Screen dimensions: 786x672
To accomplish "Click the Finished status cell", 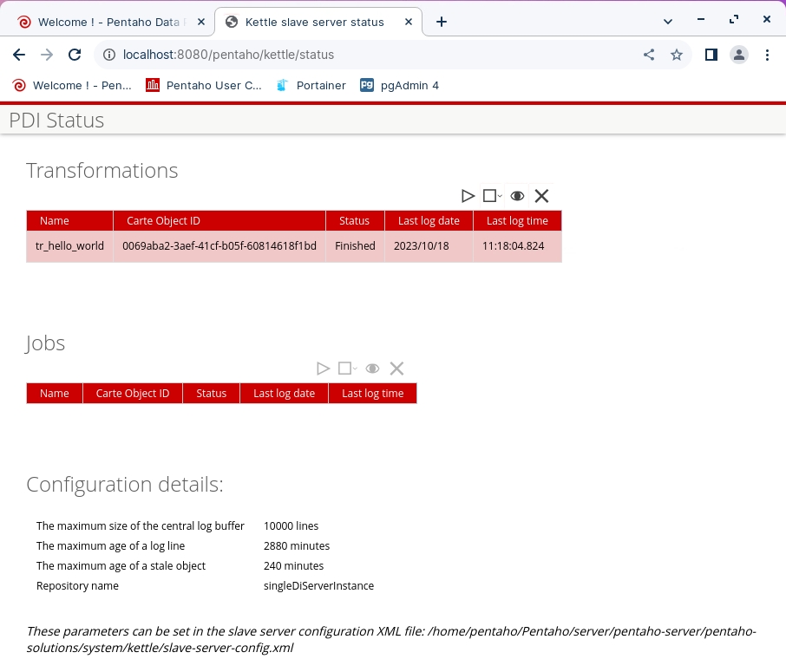I will click(x=355, y=246).
